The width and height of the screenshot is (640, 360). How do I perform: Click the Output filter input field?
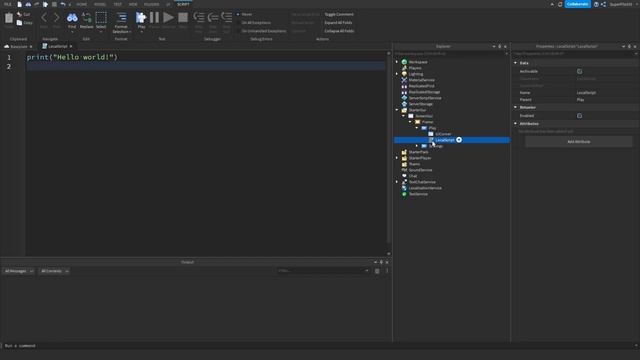coord(323,271)
